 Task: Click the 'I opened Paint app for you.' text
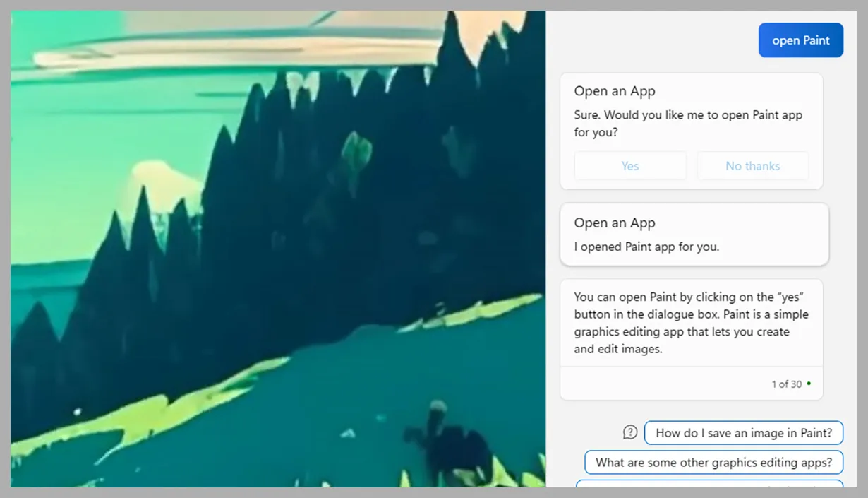[x=646, y=247]
